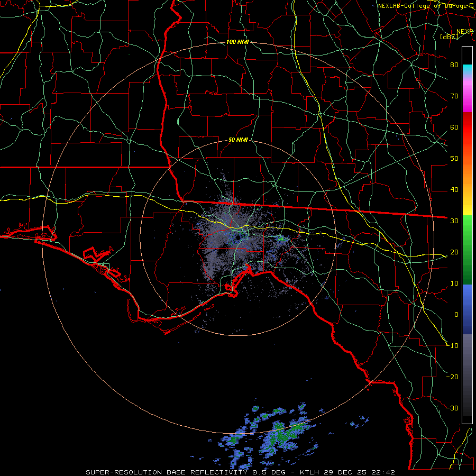Viewport: 476px width, 476px height.
Task: Click the 100 NMI range ring label
Action: click(237, 42)
